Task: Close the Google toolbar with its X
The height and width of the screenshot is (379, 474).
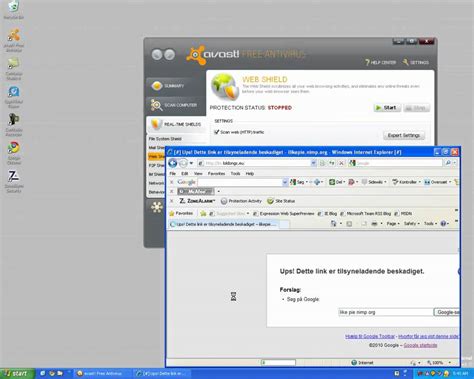Action: [x=172, y=182]
